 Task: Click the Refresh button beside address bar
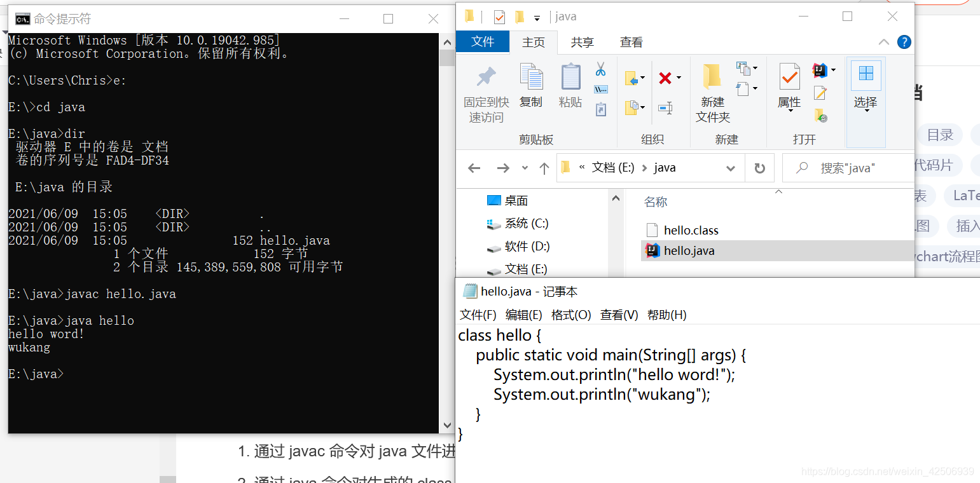point(759,168)
